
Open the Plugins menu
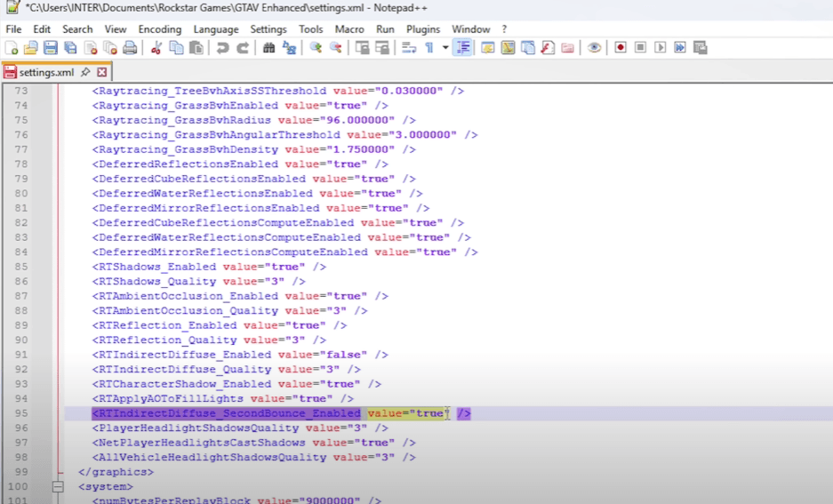423,29
